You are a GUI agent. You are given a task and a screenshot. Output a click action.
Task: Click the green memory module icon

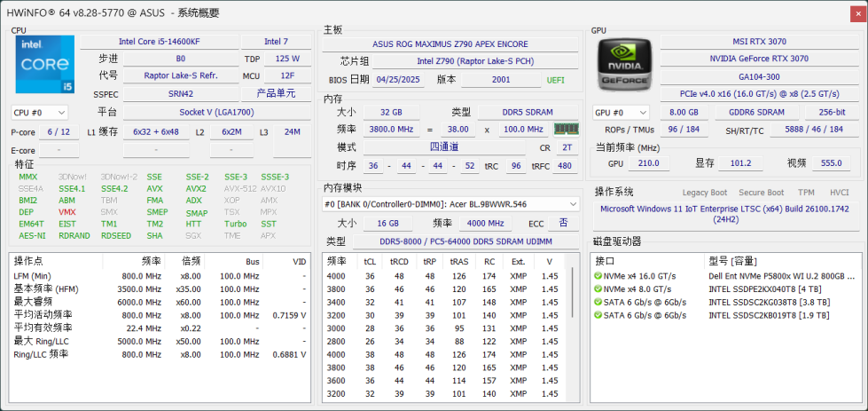click(x=567, y=129)
